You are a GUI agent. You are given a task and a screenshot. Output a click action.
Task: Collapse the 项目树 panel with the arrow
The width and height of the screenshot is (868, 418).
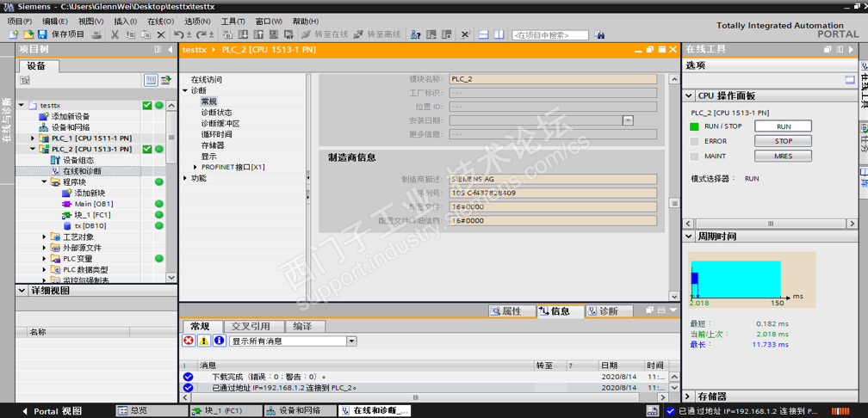click(x=170, y=49)
